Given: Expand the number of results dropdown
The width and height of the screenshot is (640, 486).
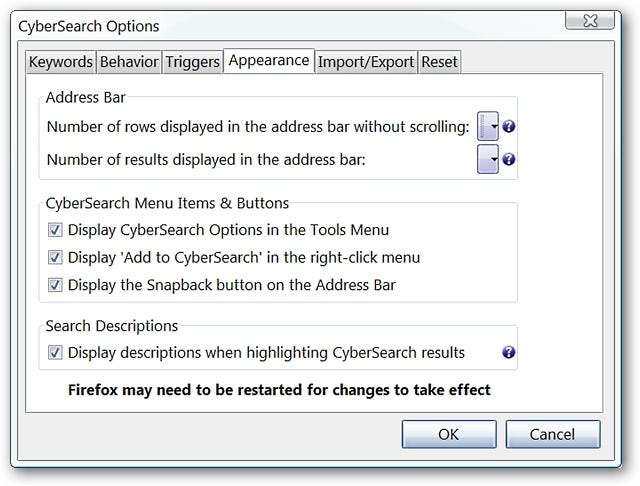Looking at the screenshot, I should click(x=488, y=159).
